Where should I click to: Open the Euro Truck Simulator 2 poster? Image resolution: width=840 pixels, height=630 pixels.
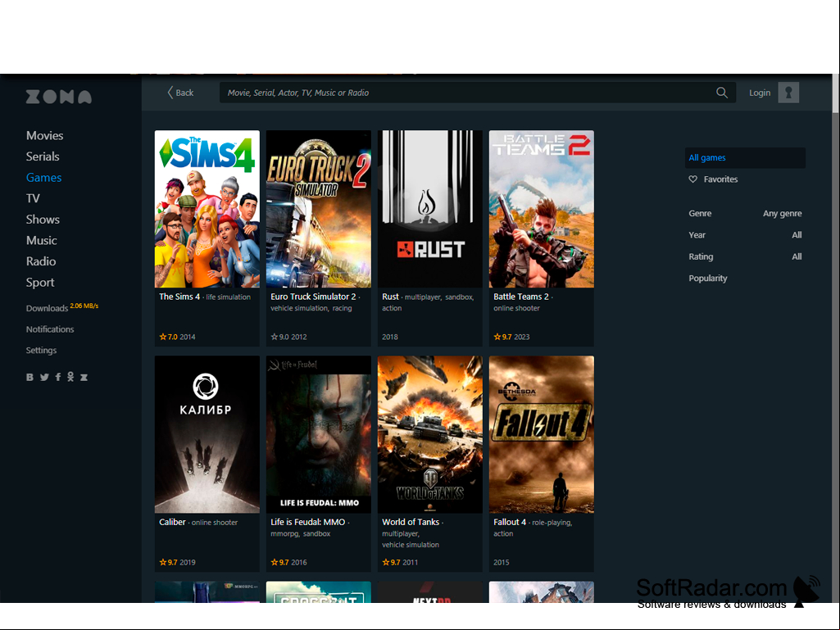coord(319,209)
